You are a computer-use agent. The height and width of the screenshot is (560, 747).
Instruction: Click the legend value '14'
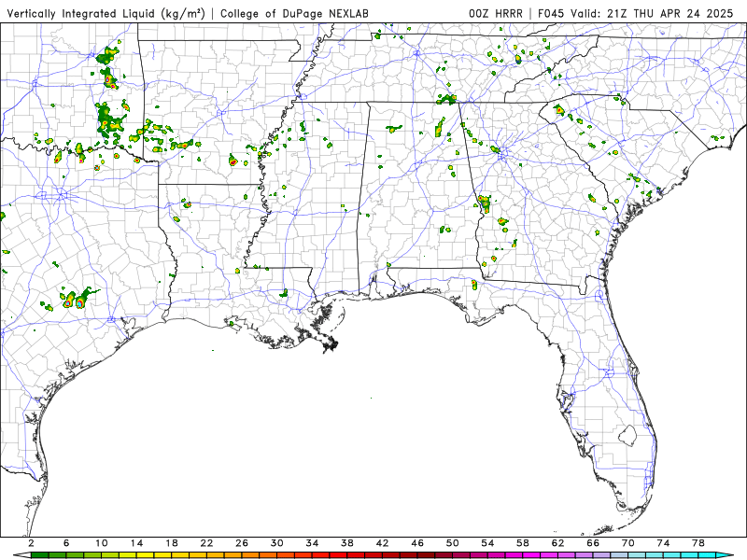[x=136, y=543]
